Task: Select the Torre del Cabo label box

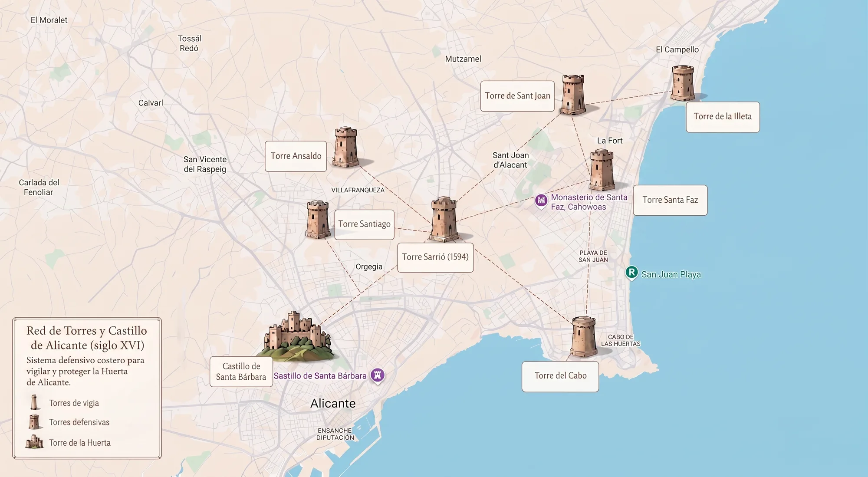Action: (560, 376)
